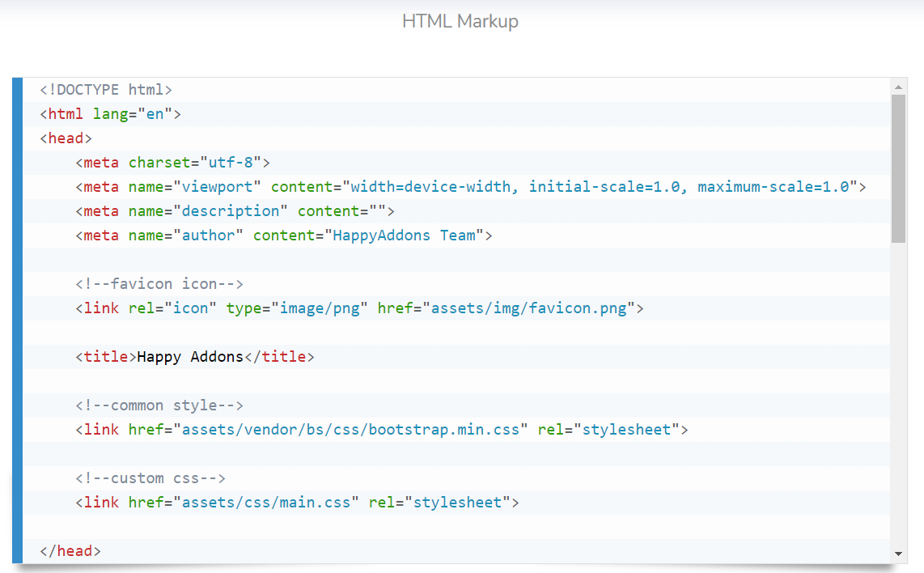Click the title Happy Addons line
Viewport: 924px width, 573px height.
click(x=194, y=357)
